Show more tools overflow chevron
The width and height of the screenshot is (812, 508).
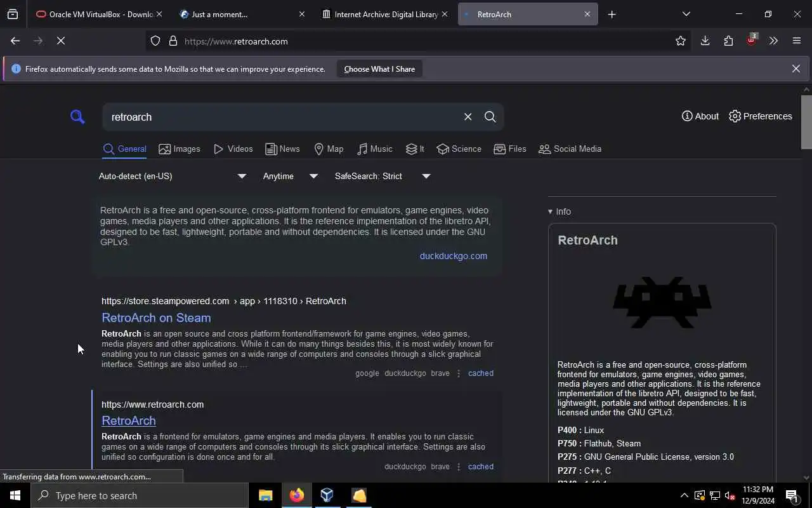(773, 41)
